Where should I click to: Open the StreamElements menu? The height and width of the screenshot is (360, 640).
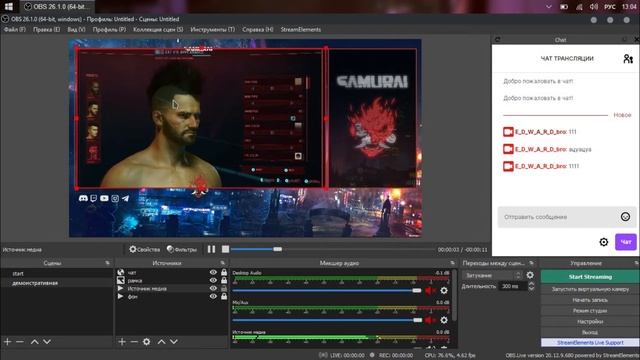(x=301, y=29)
